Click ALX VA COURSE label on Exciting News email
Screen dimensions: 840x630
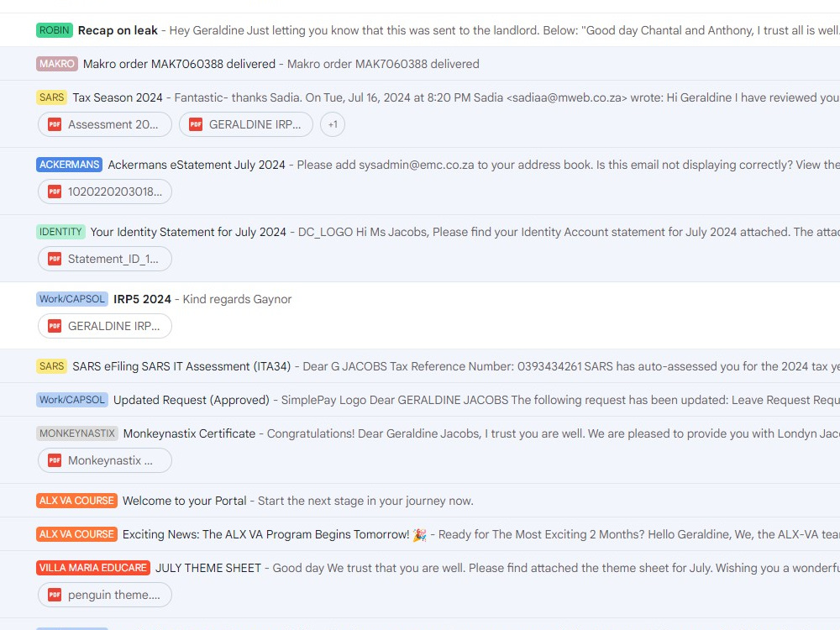pos(76,534)
